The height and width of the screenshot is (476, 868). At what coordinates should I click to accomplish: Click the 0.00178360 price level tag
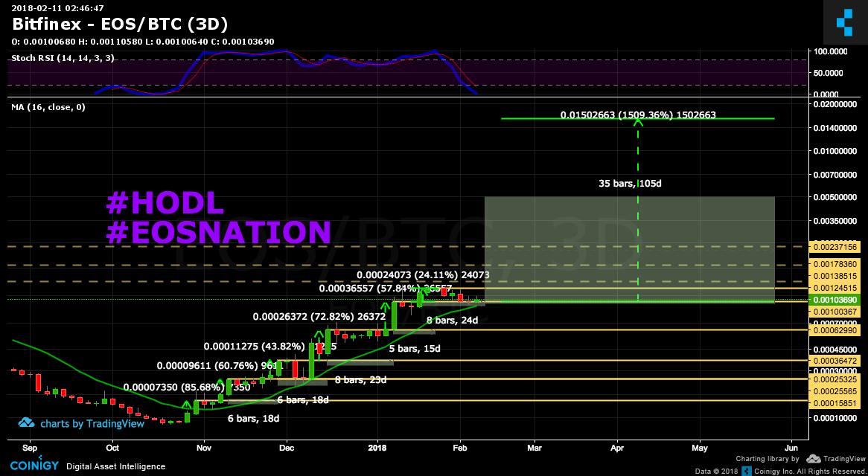point(833,265)
